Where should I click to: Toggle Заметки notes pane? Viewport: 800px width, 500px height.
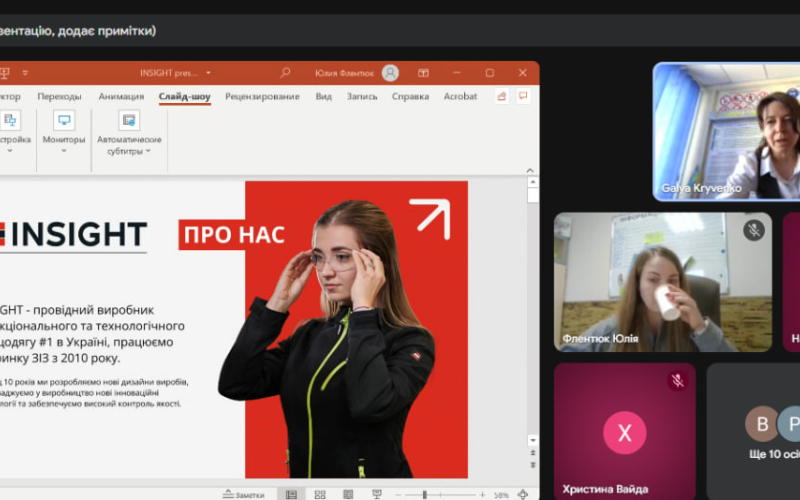pyautogui.click(x=244, y=494)
